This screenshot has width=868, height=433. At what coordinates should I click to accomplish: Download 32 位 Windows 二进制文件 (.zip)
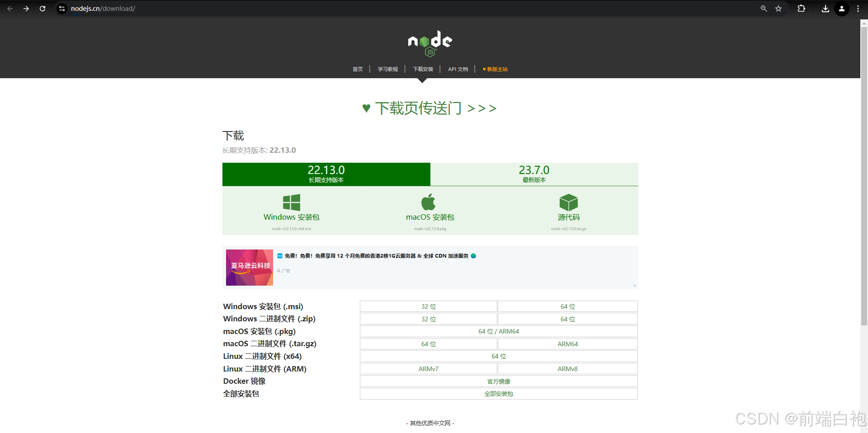pyautogui.click(x=429, y=319)
